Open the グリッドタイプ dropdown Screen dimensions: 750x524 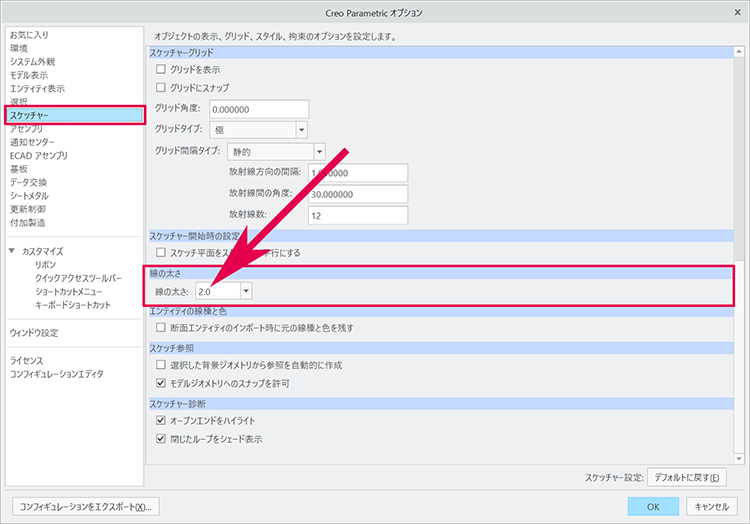pyautogui.click(x=300, y=129)
